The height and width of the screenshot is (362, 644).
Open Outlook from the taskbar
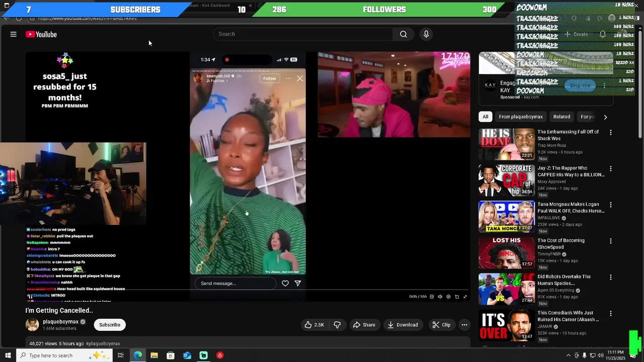[187, 355]
